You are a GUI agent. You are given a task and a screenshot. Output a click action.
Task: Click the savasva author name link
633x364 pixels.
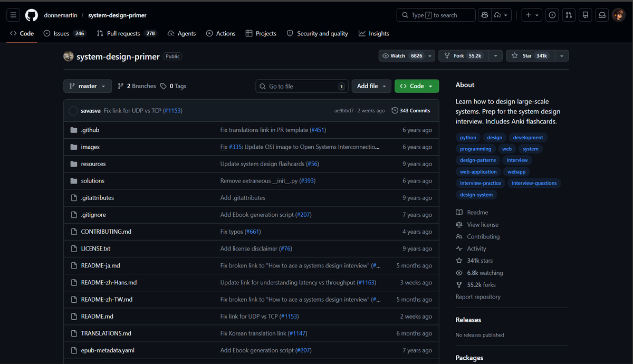[x=90, y=111]
